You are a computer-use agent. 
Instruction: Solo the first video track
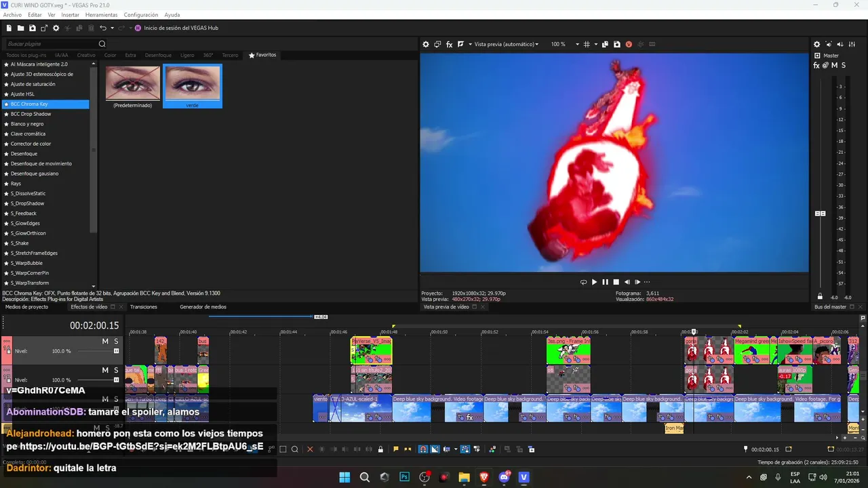116,342
